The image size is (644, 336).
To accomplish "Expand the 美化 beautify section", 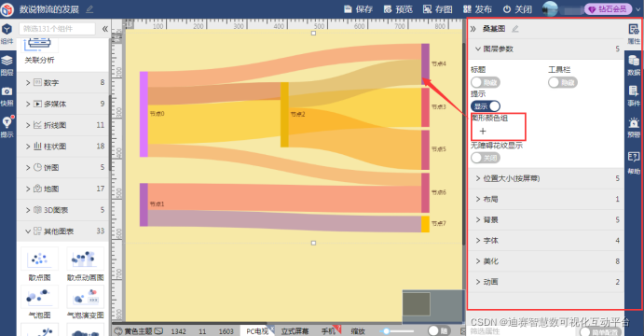I will coord(546,261).
